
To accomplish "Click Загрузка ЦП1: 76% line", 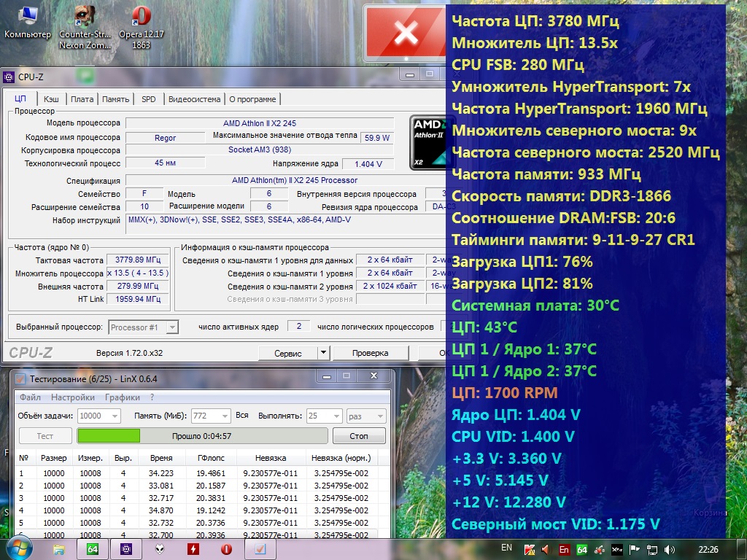I will click(x=522, y=262).
